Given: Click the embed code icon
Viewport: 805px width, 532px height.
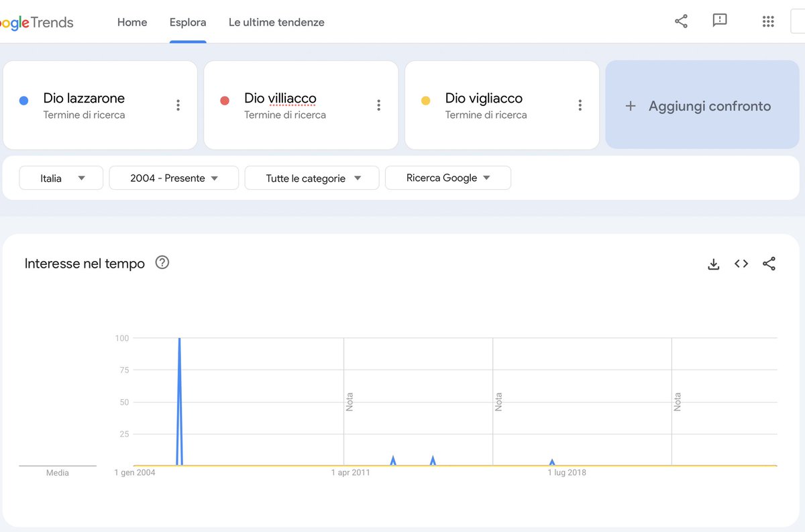Looking at the screenshot, I should click(x=741, y=264).
